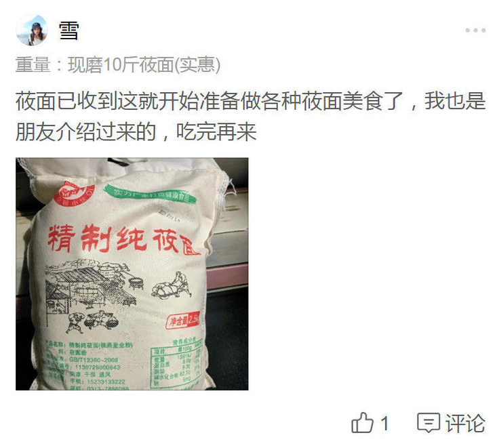Click the 评论 comment label
Viewport: 495px width, 448px height.
coord(465,423)
